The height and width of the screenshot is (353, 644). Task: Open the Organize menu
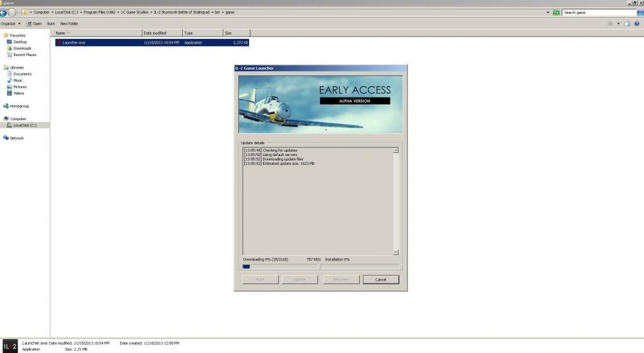click(11, 24)
